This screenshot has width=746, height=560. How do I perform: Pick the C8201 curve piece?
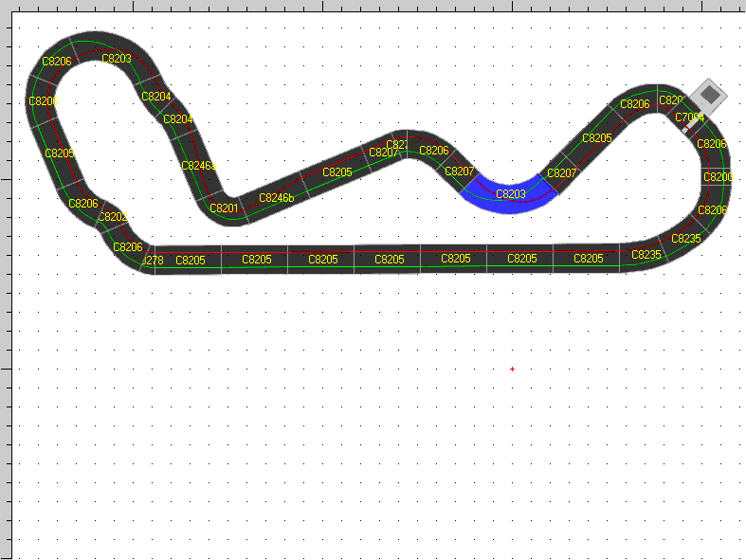[x=224, y=208]
